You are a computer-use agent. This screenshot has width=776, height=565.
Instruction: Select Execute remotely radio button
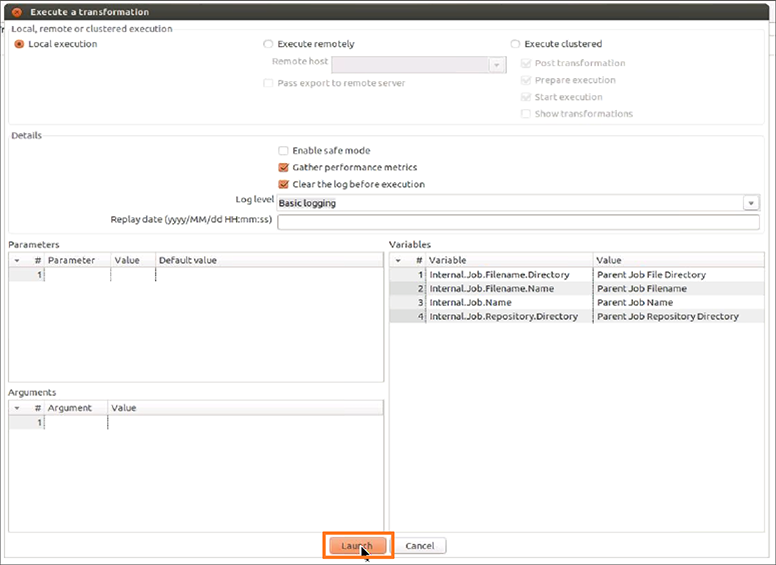pos(268,44)
